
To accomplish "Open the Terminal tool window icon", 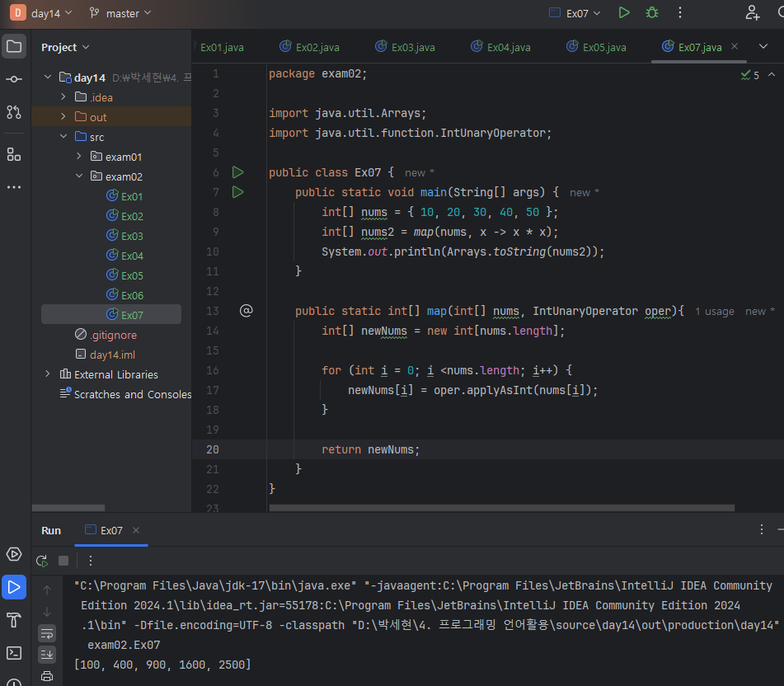I will pos(14,653).
